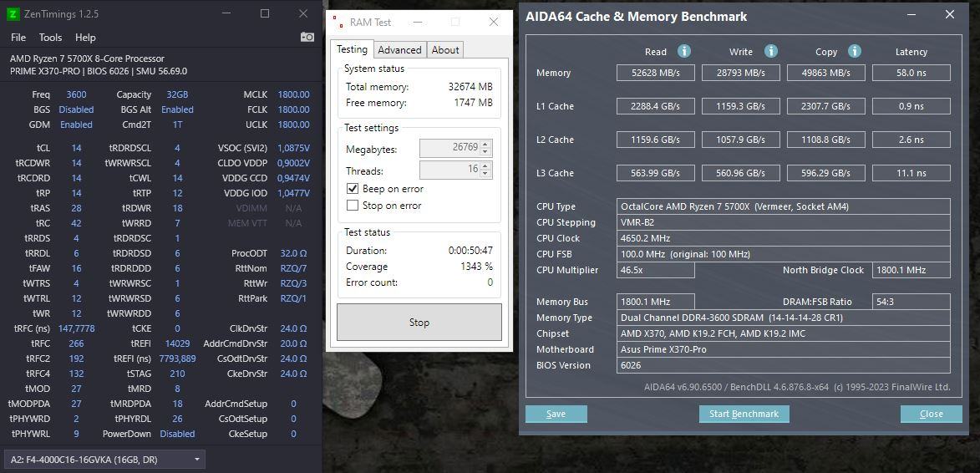Show info about Write benchmark column
Viewport: 980px width, 473px height.
(771, 51)
